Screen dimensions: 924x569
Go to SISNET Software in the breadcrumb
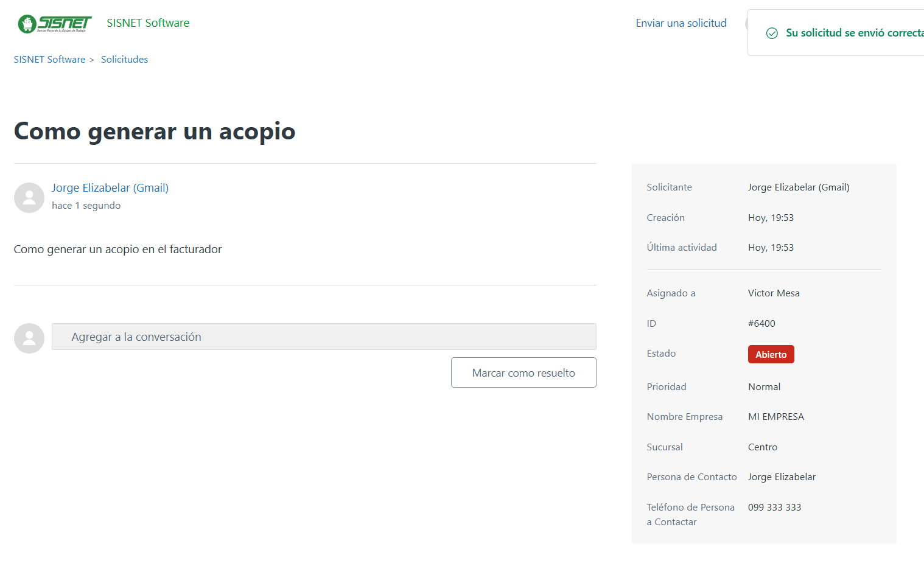(x=49, y=60)
